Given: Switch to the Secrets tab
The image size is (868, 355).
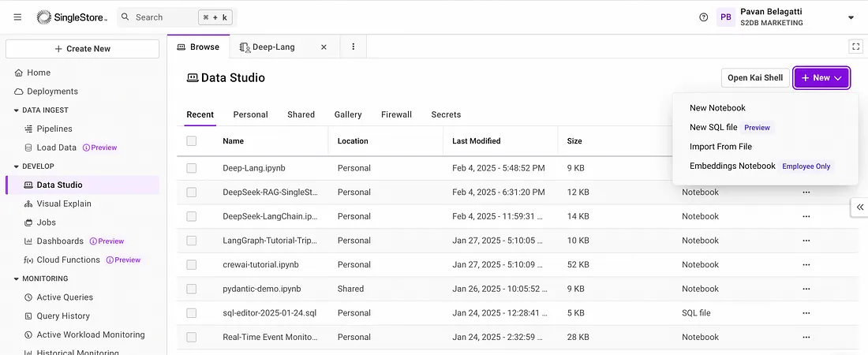Looking at the screenshot, I should point(446,114).
